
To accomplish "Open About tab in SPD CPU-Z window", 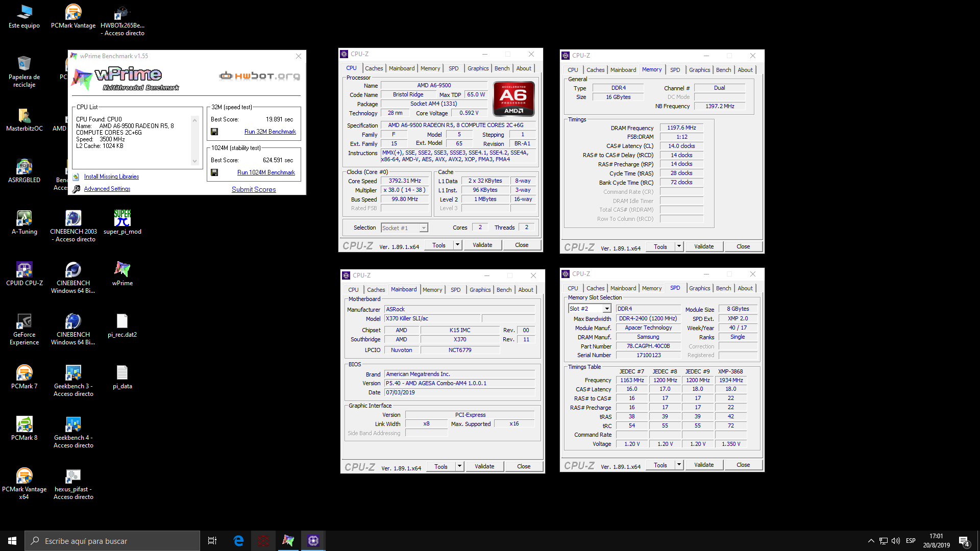I will [745, 288].
